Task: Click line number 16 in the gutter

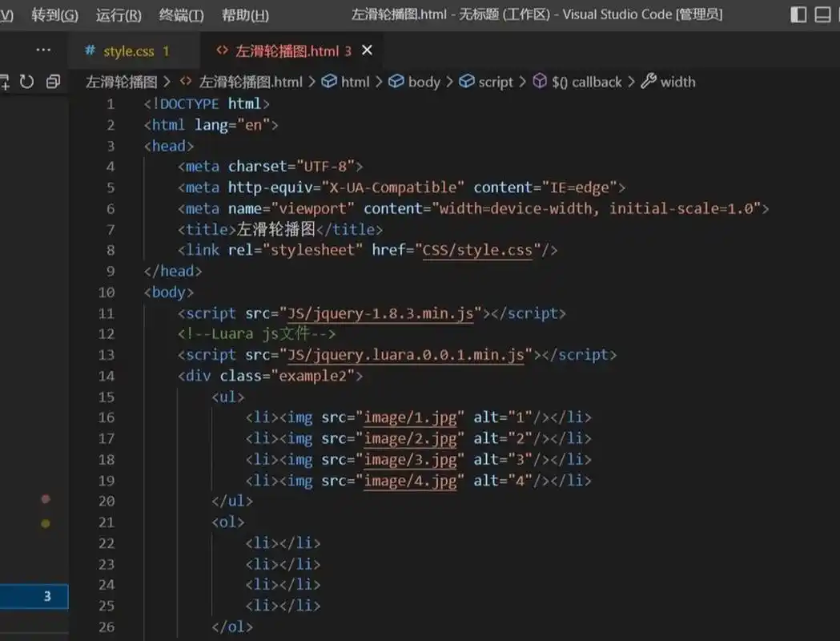Action: point(107,417)
